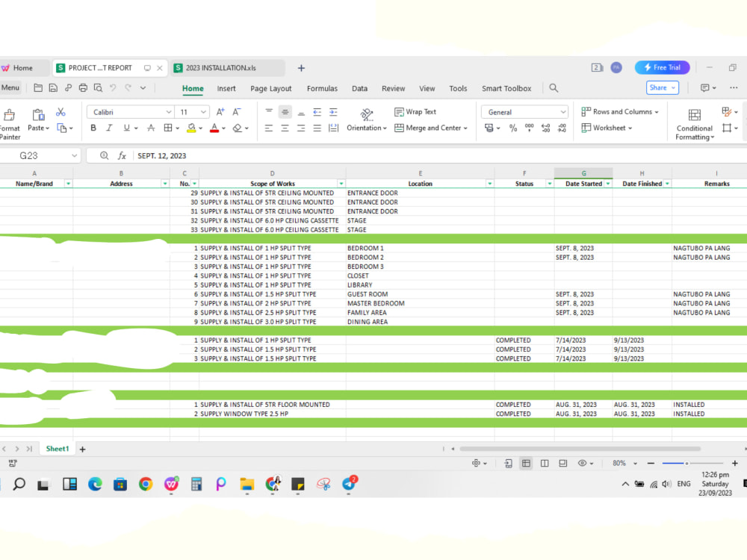747x560 pixels.
Task: Click the Free Trial button
Action: click(662, 67)
